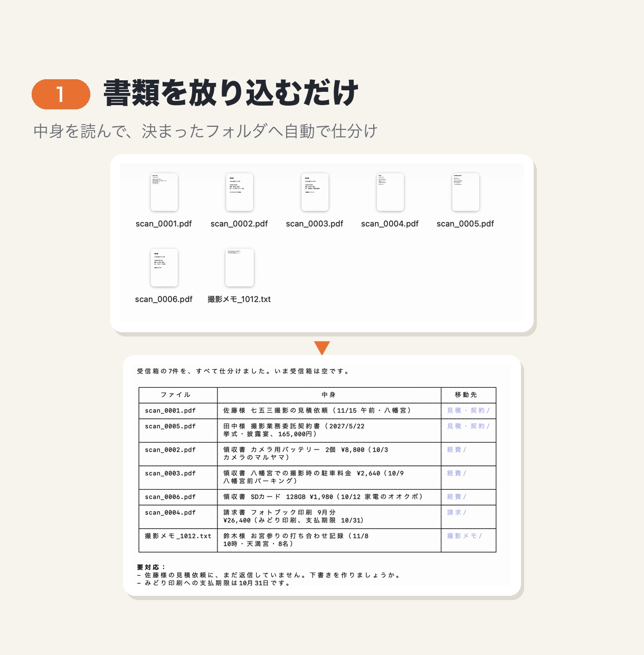The height and width of the screenshot is (655, 644).
Task: Select the scan_0003.pdf file icon
Action: 315,192
